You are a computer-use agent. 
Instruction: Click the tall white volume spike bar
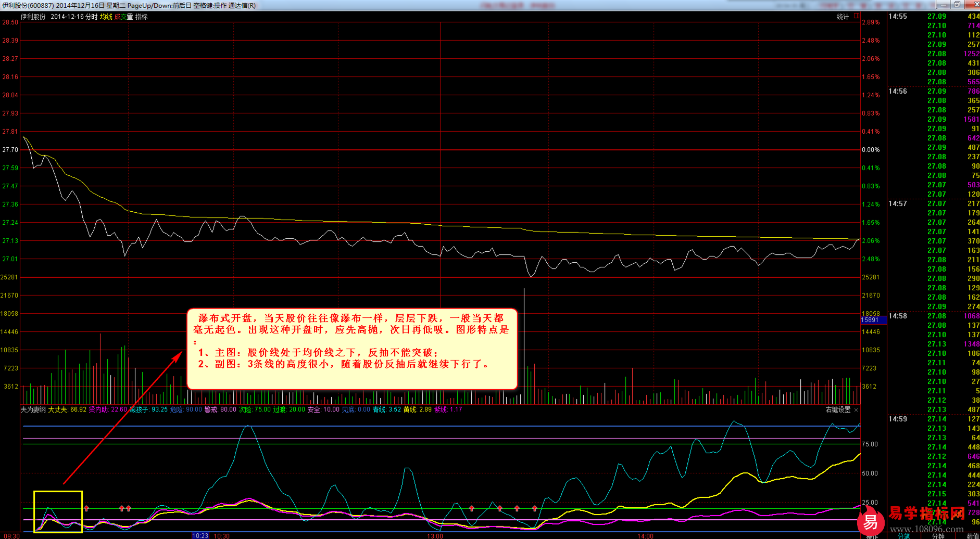[x=524, y=346]
